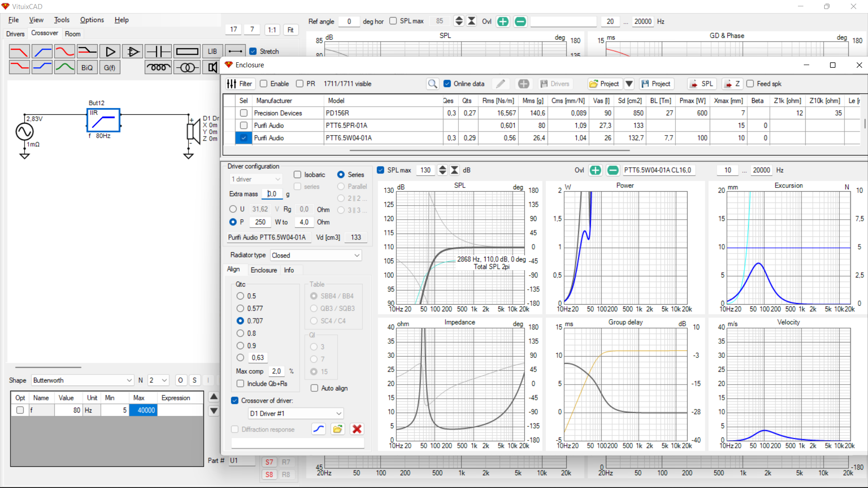Screen dimensions: 868x488
Task: Select Qtc 0.5 radio button
Action: pyautogui.click(x=241, y=296)
